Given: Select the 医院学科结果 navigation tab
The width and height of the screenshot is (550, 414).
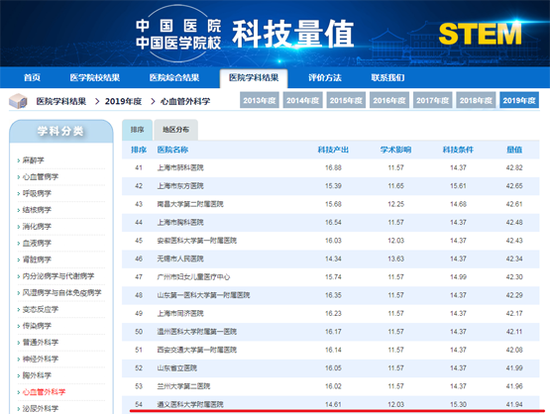Looking at the screenshot, I should click(x=254, y=78).
